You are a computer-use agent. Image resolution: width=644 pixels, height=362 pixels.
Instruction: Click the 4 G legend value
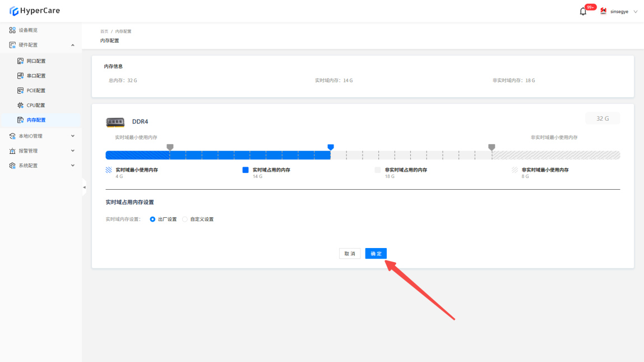(x=119, y=176)
